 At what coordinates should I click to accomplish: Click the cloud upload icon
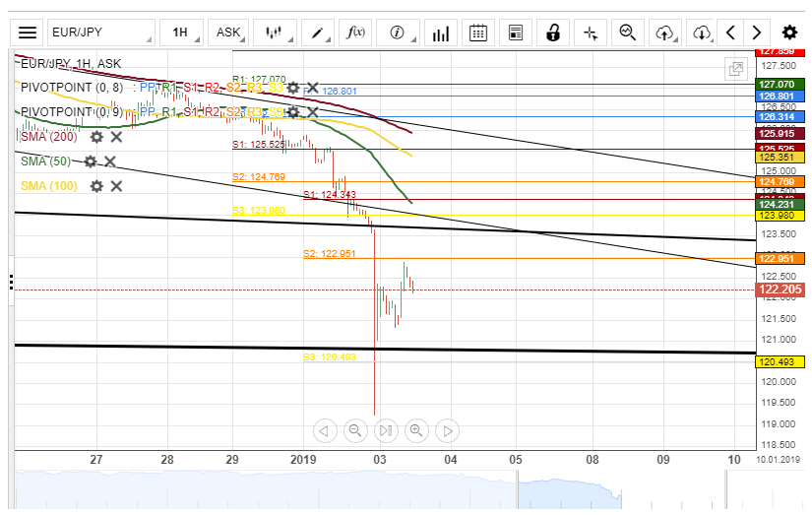point(665,32)
